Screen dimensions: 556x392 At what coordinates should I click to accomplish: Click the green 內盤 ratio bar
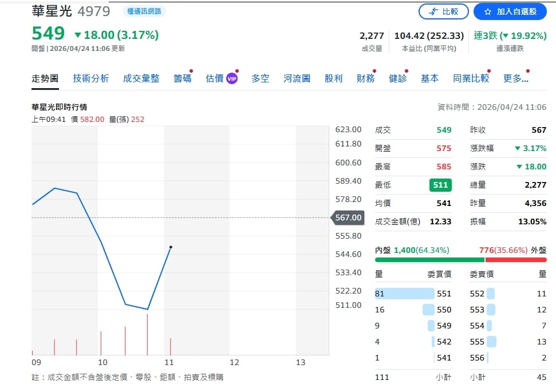click(429, 260)
